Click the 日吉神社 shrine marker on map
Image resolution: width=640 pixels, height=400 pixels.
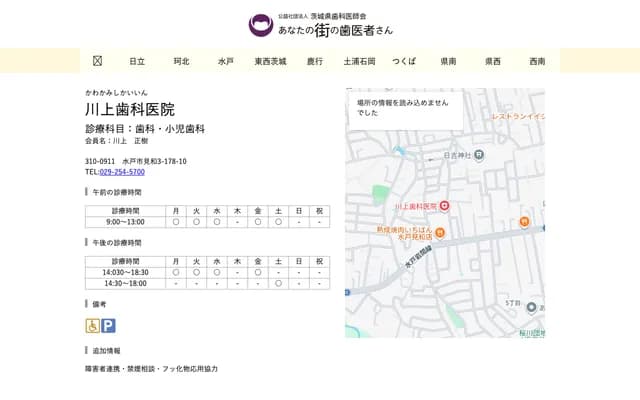(479, 155)
